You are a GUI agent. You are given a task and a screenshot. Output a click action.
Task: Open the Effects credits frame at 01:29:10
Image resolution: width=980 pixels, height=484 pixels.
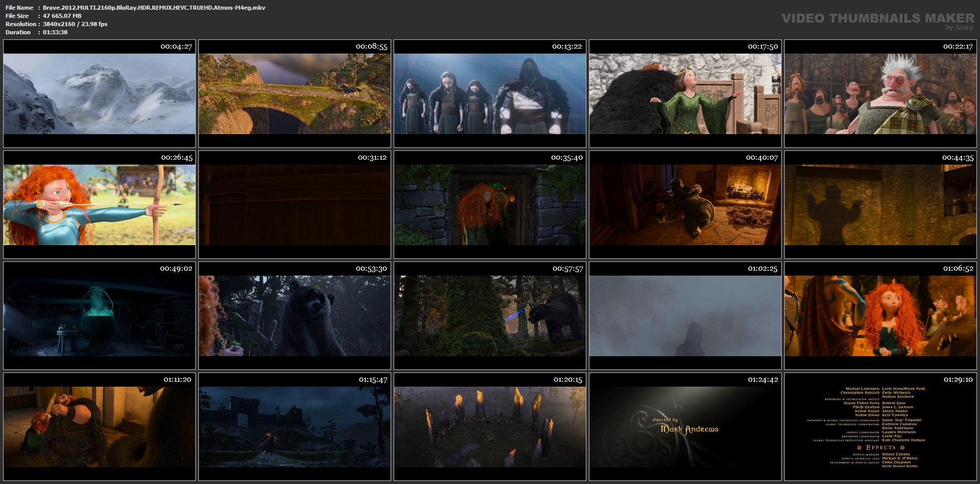pyautogui.click(x=880, y=427)
